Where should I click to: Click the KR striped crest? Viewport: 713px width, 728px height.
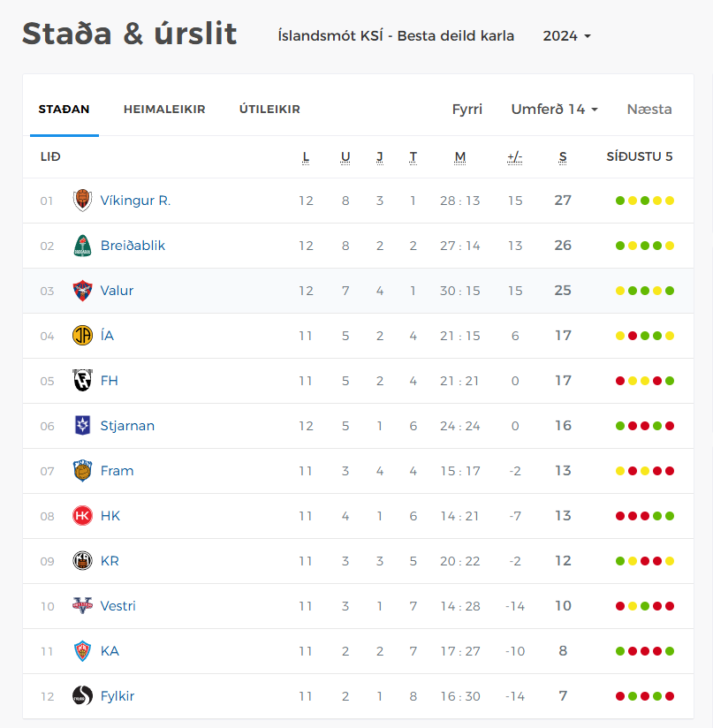[82, 561]
